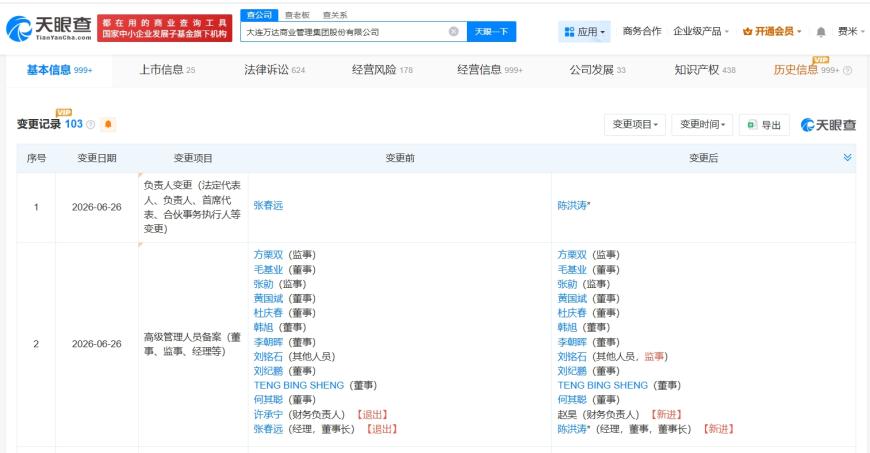The width and height of the screenshot is (870, 453).
Task: Click the 负责人变更 change item cell
Action: 193,207
